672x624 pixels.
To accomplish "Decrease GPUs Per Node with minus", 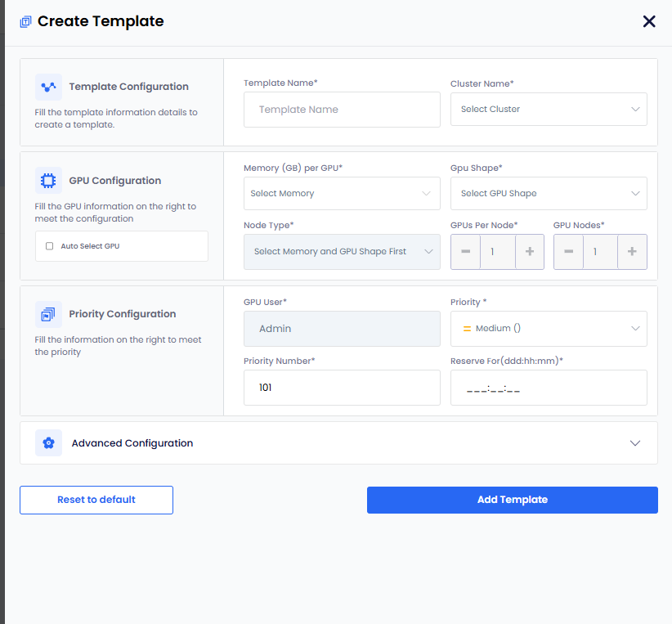I will coord(465,252).
